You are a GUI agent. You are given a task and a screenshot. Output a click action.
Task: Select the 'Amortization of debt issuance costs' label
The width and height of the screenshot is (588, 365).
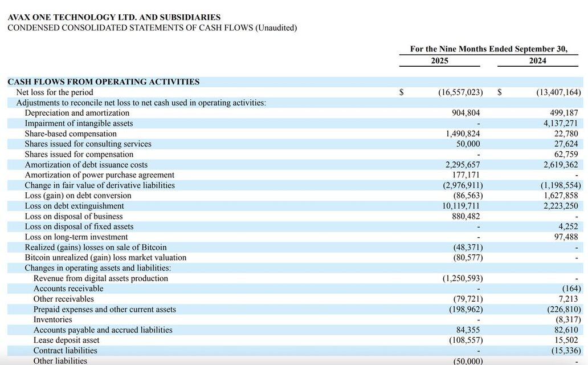[x=86, y=165]
